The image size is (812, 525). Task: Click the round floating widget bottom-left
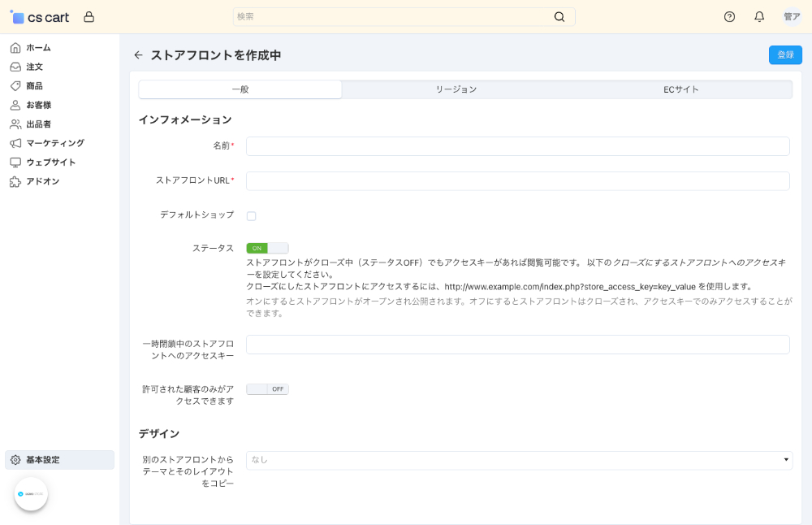coord(31,494)
